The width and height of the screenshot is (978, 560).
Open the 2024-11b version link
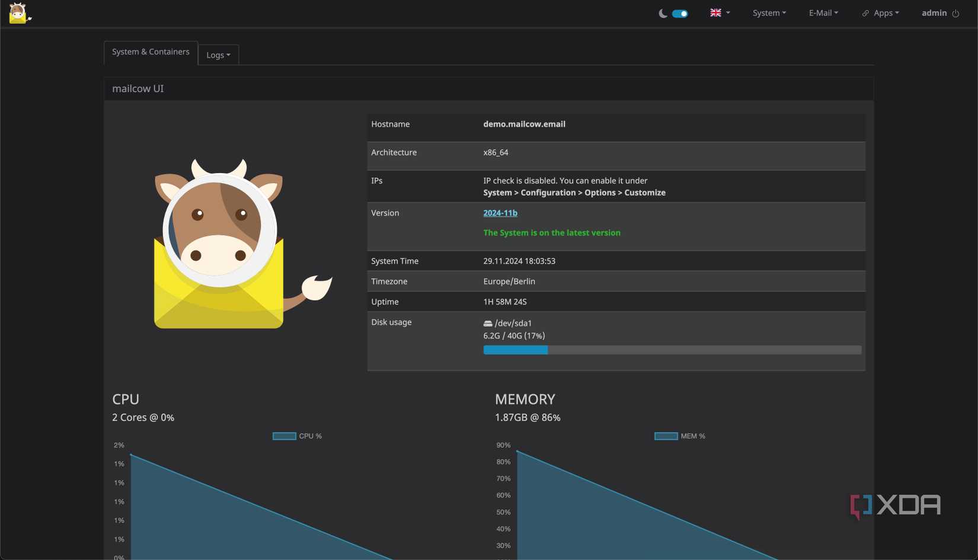click(x=500, y=213)
